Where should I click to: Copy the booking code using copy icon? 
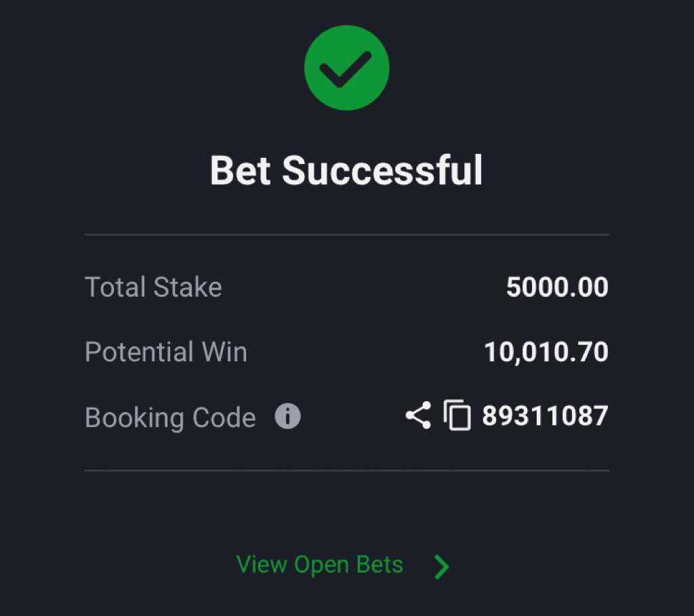pos(457,415)
